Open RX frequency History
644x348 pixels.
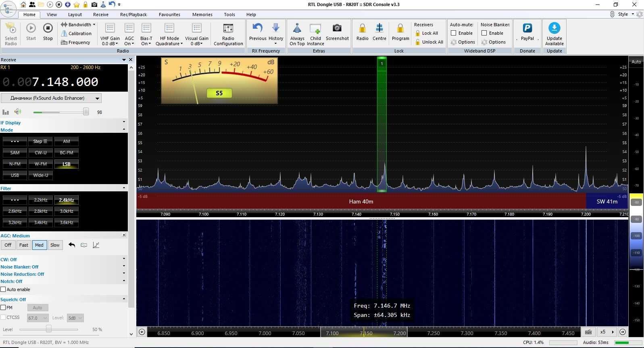pyautogui.click(x=276, y=34)
